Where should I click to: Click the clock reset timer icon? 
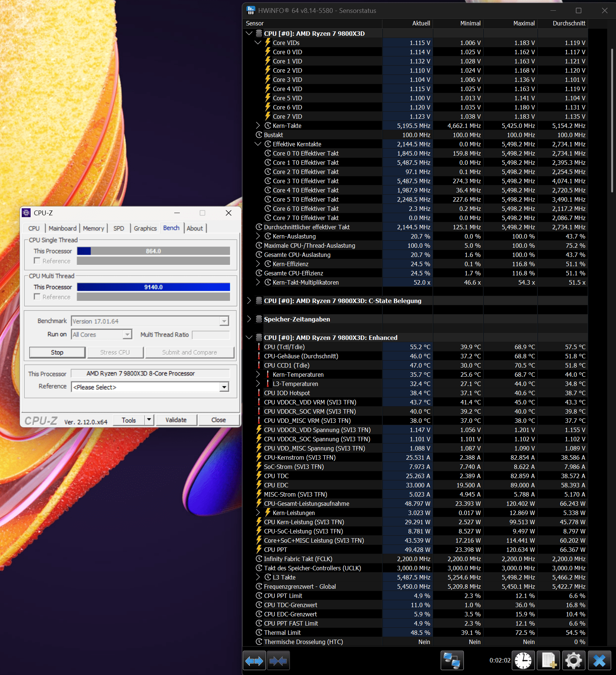click(523, 661)
